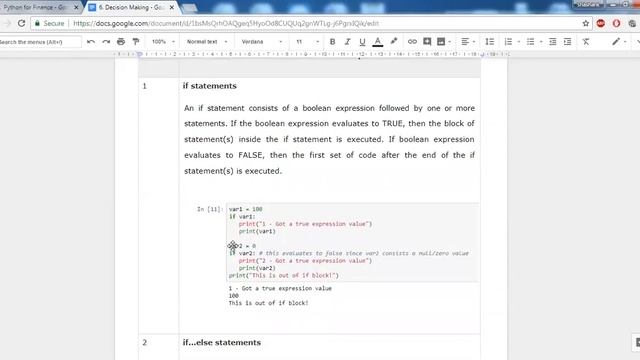Open the text color picker
This screenshot has height=360, width=640.
pos(378,42)
